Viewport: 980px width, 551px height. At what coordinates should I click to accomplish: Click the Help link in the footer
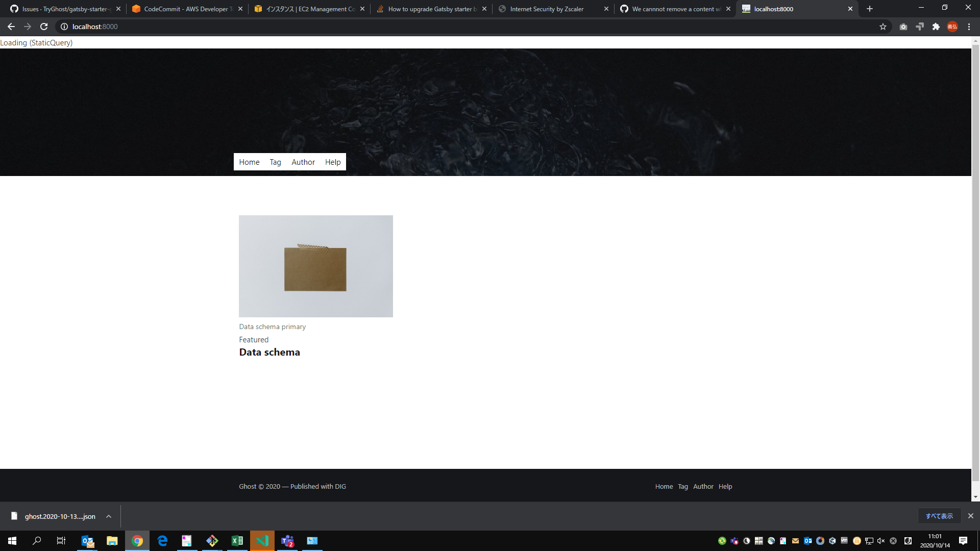point(725,486)
